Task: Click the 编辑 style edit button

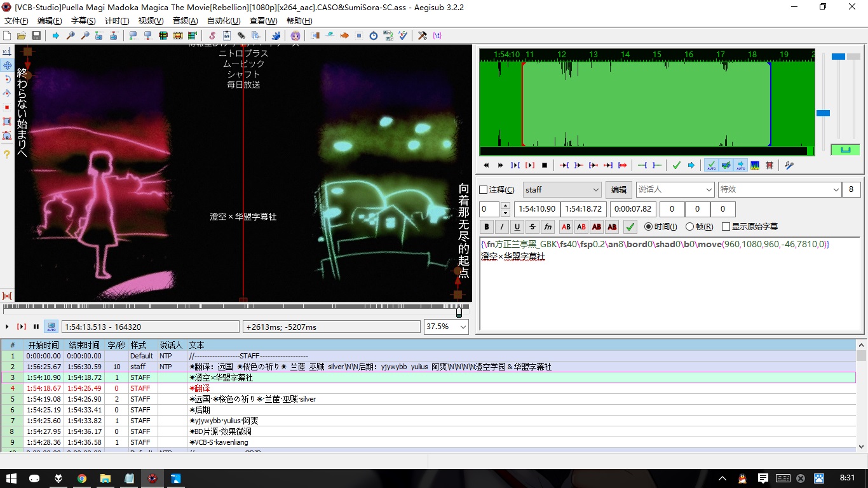Action: click(618, 189)
